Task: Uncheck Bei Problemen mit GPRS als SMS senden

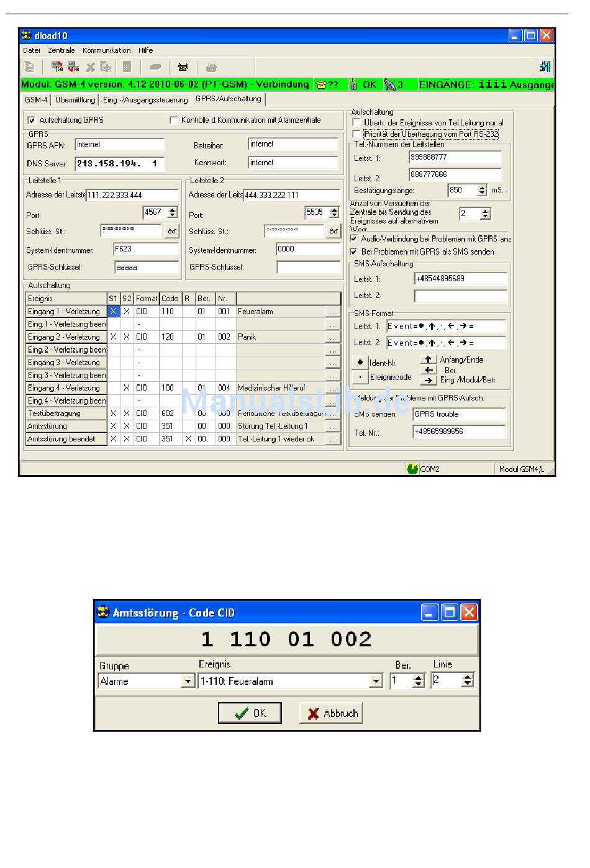Action: [353, 252]
